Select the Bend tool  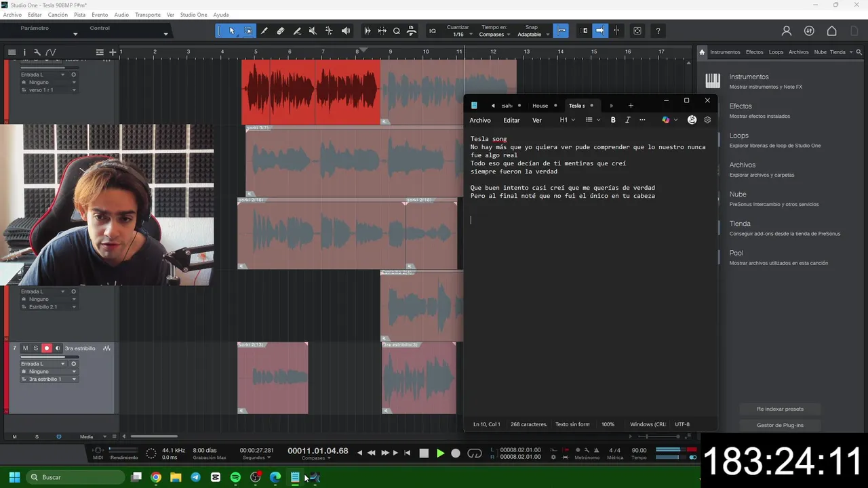tap(329, 30)
